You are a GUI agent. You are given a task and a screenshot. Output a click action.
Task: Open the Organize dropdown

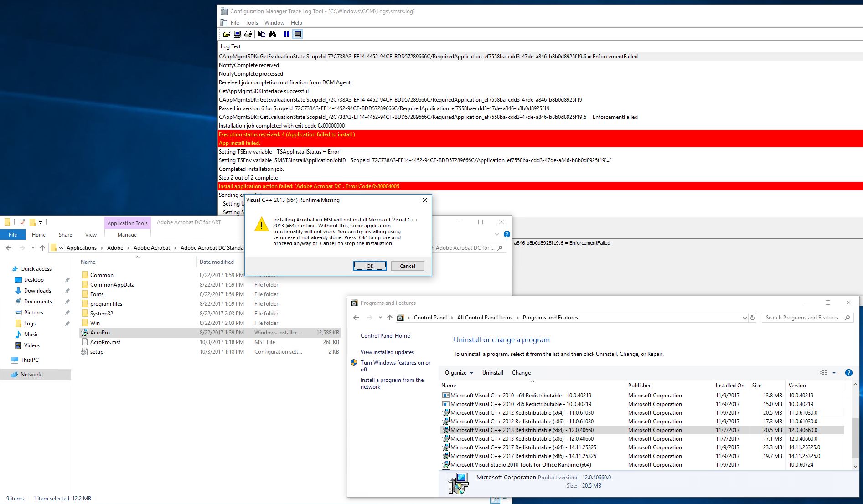458,372
